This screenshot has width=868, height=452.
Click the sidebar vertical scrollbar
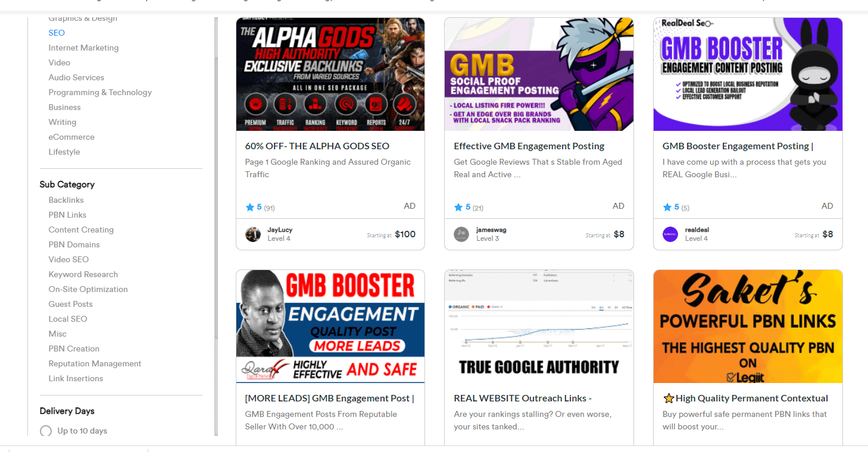(x=216, y=226)
